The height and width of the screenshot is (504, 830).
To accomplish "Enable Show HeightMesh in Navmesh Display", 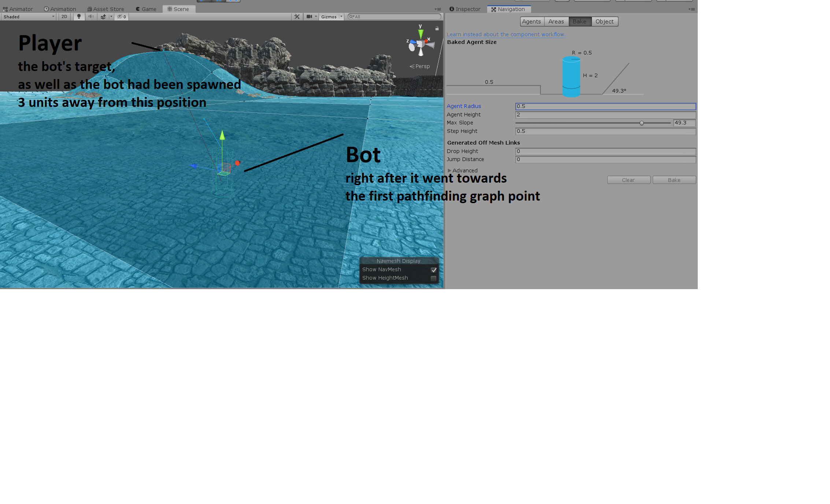I will coord(434,278).
